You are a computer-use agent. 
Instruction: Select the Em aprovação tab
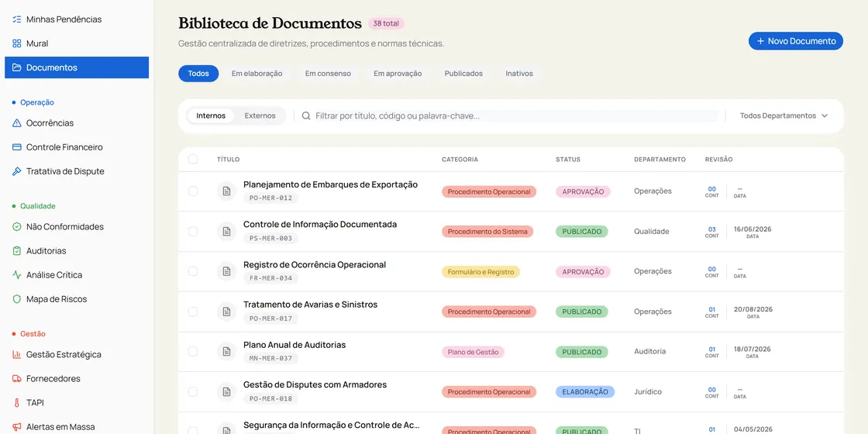tap(398, 74)
